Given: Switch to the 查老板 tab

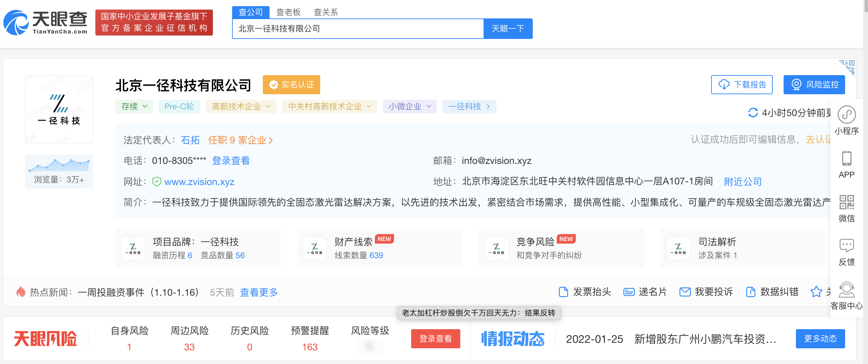Looking at the screenshot, I should coord(288,12).
